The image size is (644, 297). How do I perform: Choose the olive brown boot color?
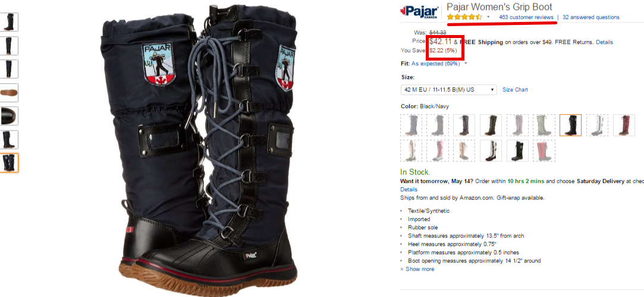(491, 125)
